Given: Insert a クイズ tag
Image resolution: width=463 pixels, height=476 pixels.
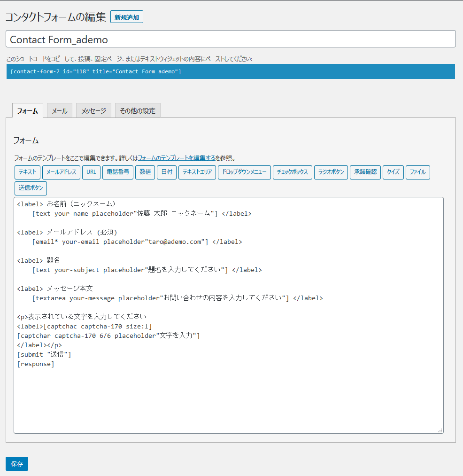Looking at the screenshot, I should (393, 172).
